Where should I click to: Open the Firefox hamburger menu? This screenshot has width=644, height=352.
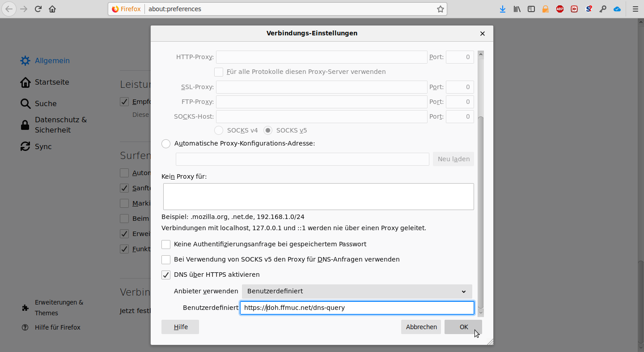point(635,9)
